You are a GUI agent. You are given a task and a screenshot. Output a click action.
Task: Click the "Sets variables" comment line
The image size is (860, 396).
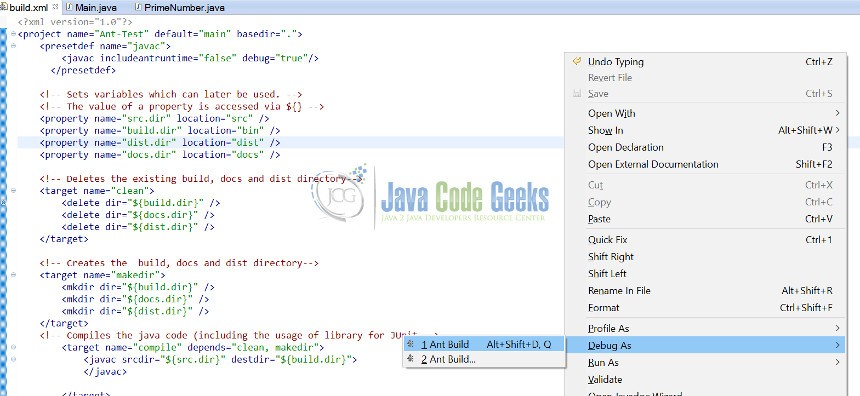(171, 94)
